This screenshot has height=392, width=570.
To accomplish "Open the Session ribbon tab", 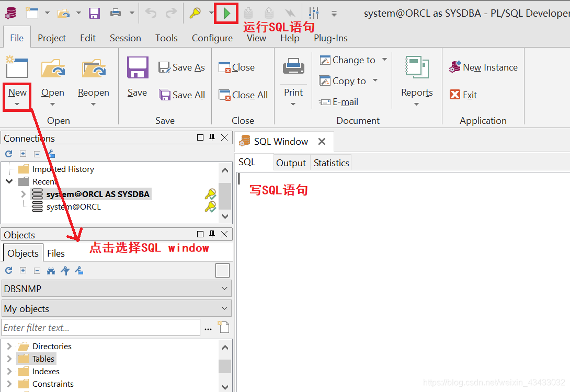I will point(126,38).
